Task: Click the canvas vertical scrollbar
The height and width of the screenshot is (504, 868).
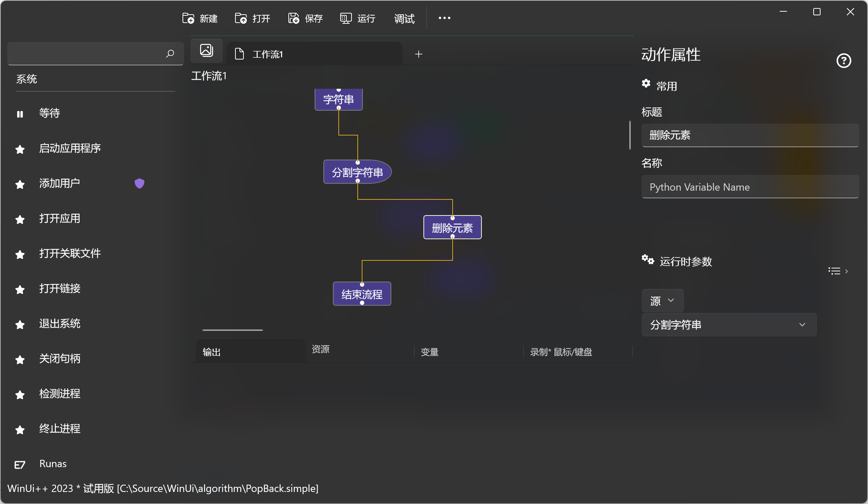Action: tap(630, 135)
